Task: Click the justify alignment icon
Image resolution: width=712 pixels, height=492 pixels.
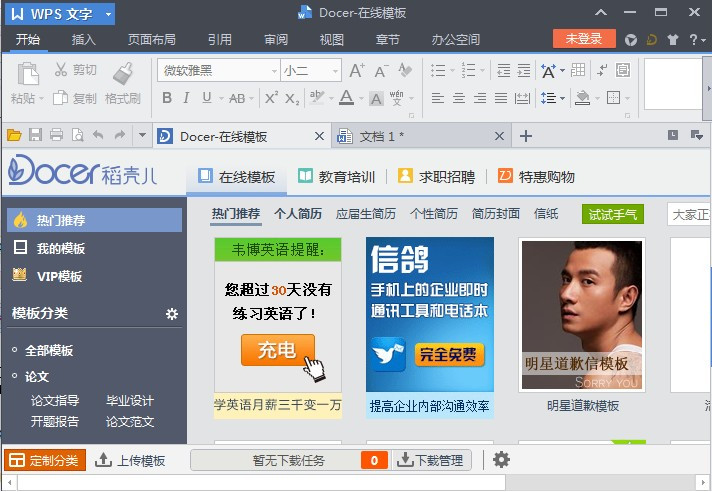Action: pos(501,98)
